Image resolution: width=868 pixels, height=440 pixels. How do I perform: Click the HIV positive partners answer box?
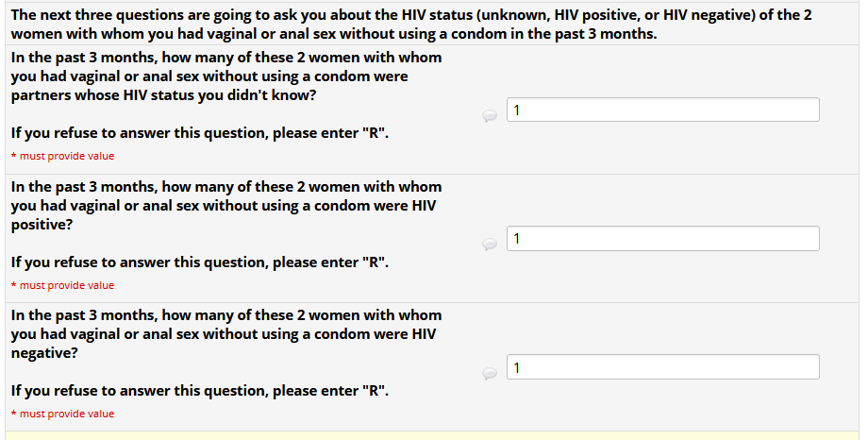tap(662, 239)
